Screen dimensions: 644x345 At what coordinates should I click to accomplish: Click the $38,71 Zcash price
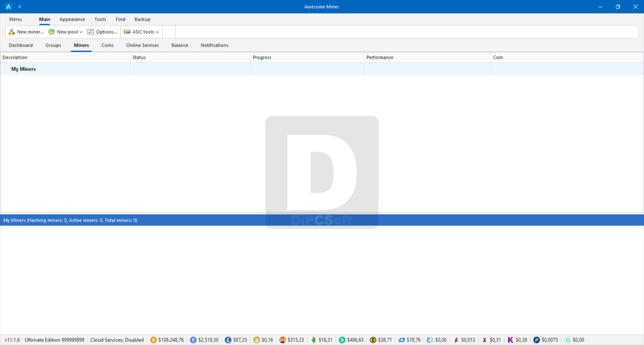pos(385,340)
